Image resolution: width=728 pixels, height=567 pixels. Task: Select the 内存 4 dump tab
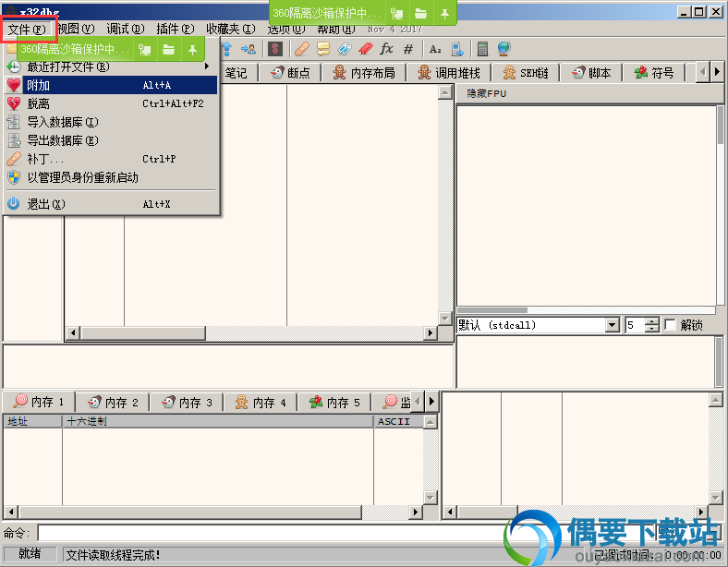(261, 403)
